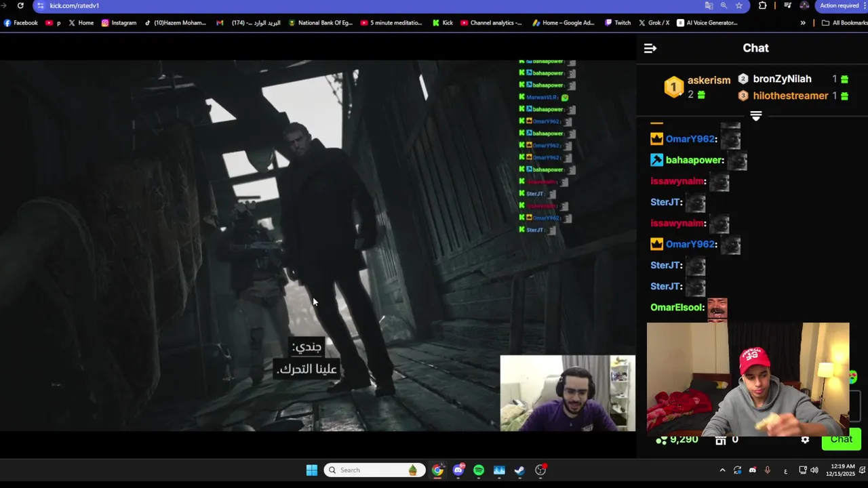The width and height of the screenshot is (868, 488).
Task: Open Google Chrome from the taskbar
Action: [437, 470]
